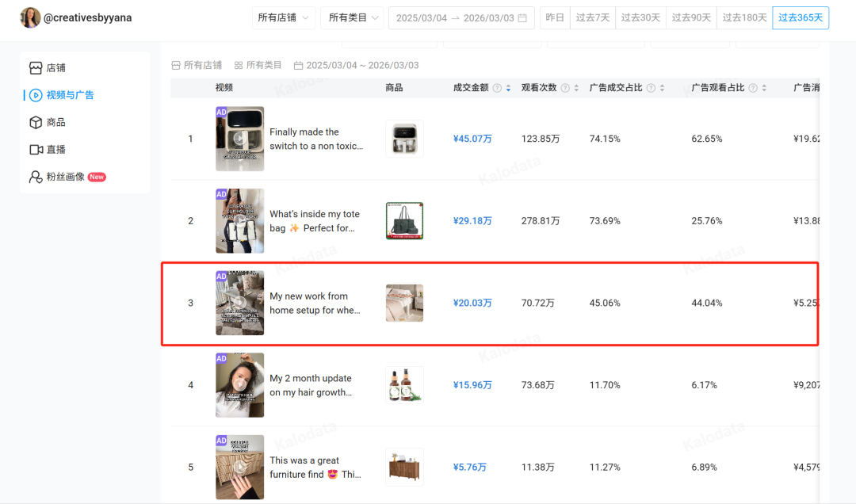The image size is (856, 504).
Task: Expand the 所有类目 dropdown
Action: [352, 17]
